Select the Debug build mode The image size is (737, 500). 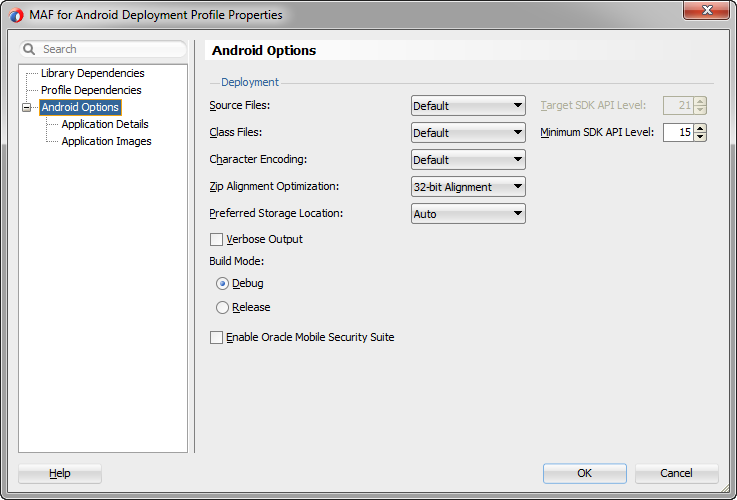(222, 284)
